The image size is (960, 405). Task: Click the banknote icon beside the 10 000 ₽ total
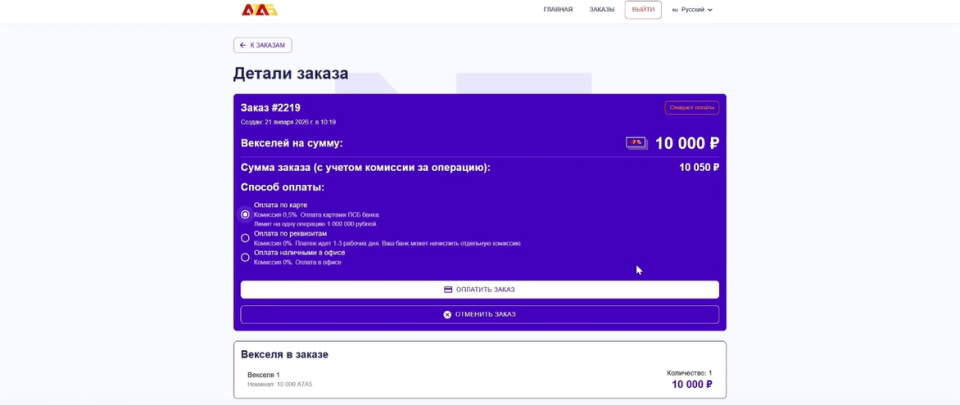(x=636, y=143)
